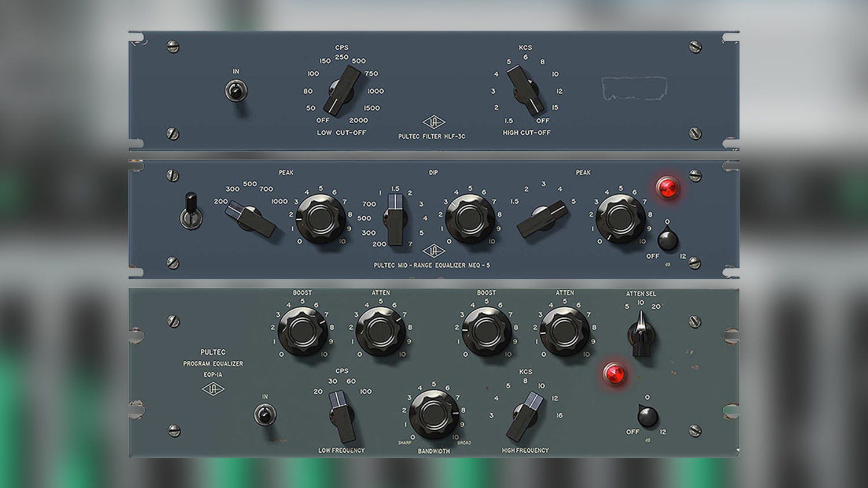Turn the EQP-1A OFF/12 dB gain knob
The height and width of the screenshot is (488, 868).
click(648, 416)
